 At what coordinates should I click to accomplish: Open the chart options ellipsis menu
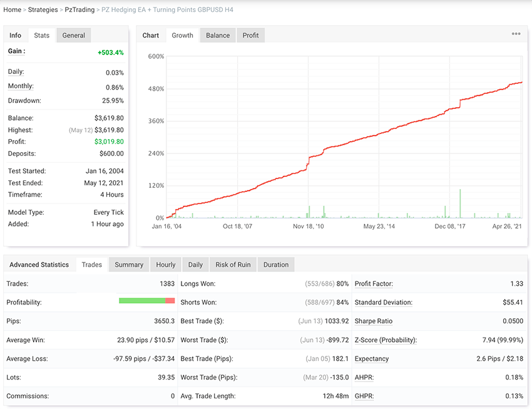pos(516,34)
